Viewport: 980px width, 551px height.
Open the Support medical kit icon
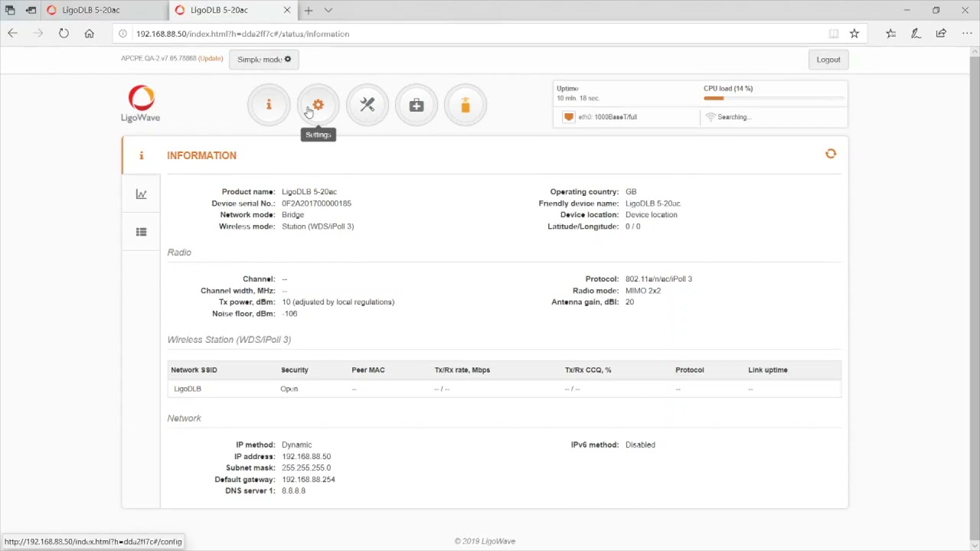coord(416,105)
